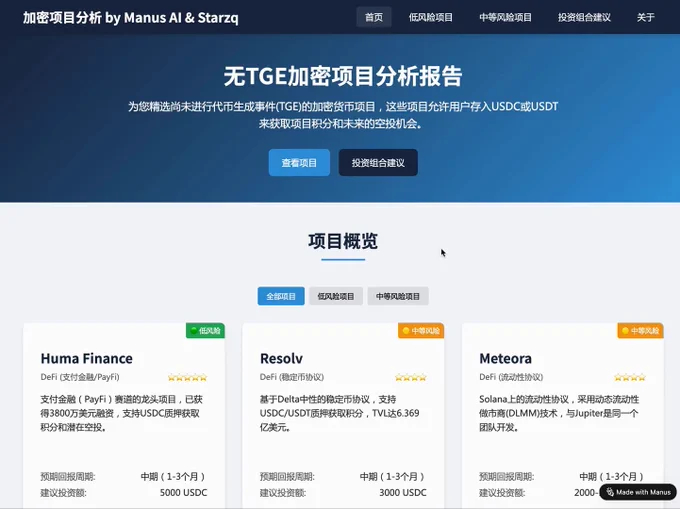Open the 首页 navigation item

(x=374, y=17)
